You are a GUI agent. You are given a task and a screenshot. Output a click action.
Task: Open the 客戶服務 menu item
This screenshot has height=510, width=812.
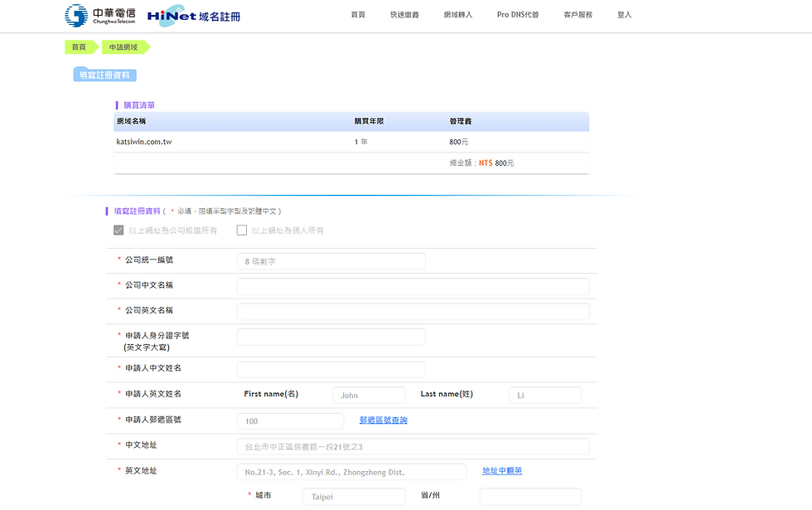pos(578,14)
